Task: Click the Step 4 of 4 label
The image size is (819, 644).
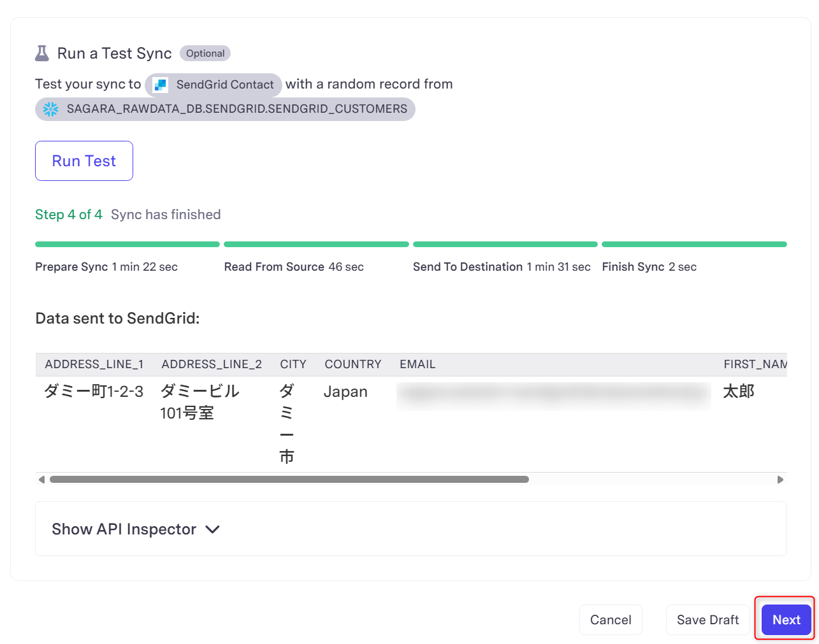Action: tap(69, 215)
